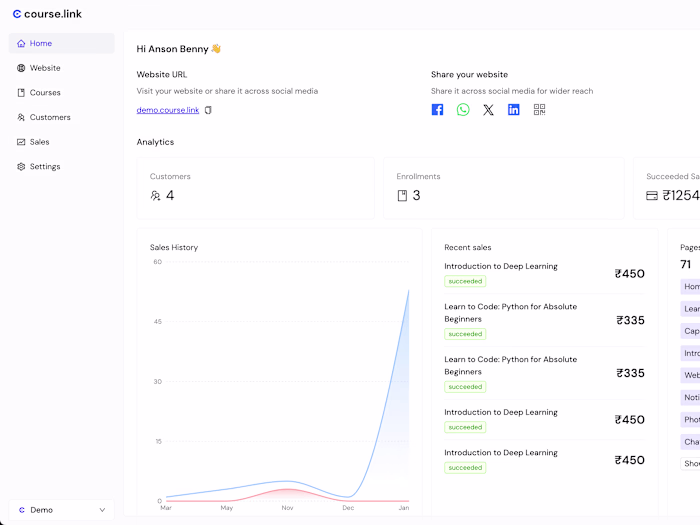Screen dimensions: 700x525
Task: Share website on LinkedIn
Action: [514, 110]
